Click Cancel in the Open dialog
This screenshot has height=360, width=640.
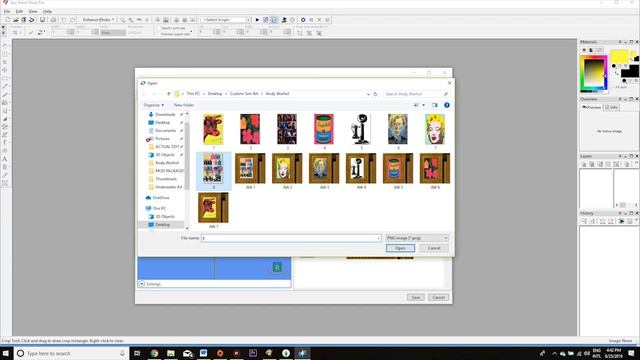(x=433, y=248)
